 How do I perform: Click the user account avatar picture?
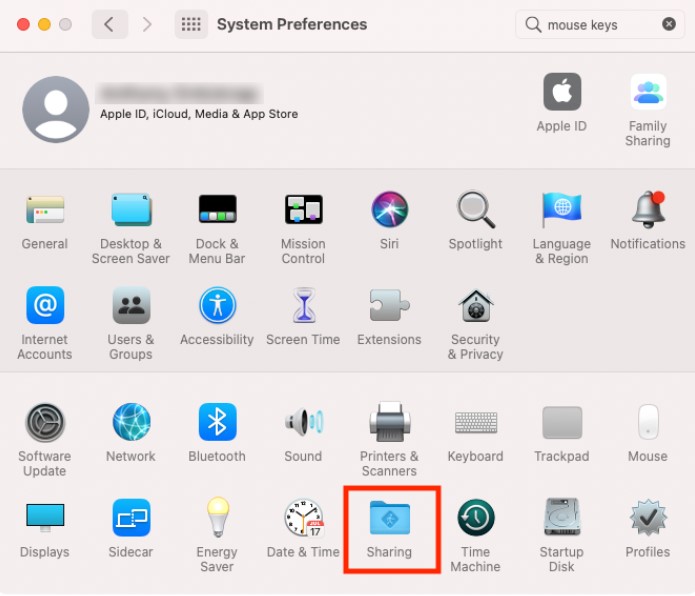pos(56,109)
